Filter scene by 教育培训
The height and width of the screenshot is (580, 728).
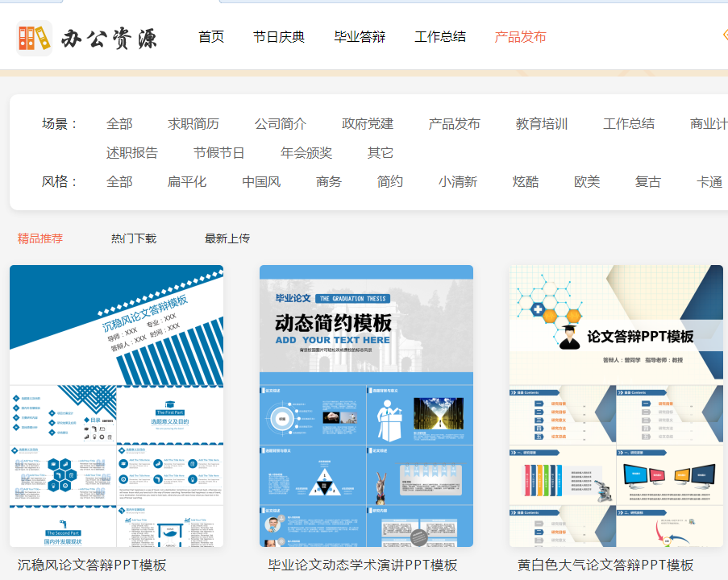click(x=541, y=124)
